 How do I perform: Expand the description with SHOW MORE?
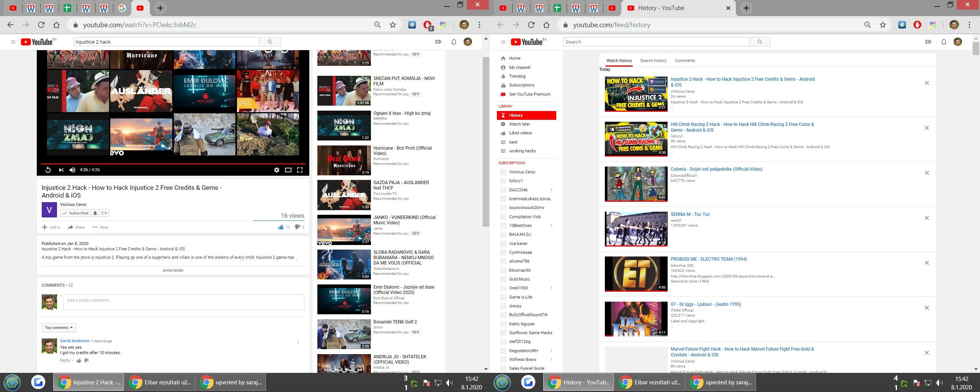coord(173,271)
